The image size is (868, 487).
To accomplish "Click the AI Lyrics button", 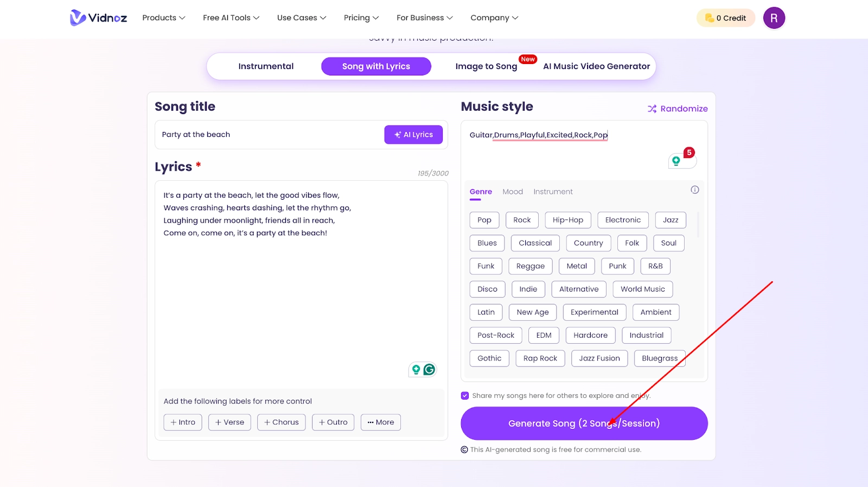I will click(x=413, y=135).
